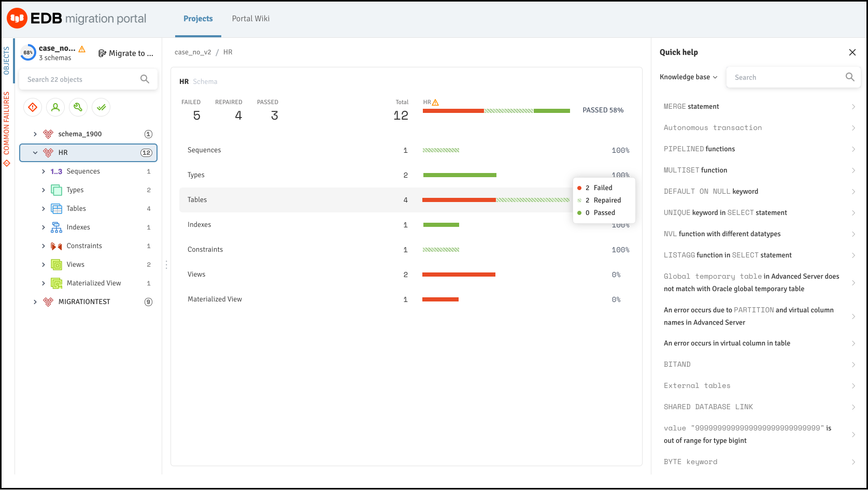
Task: Click the Indexes tree icon
Action: (x=56, y=227)
